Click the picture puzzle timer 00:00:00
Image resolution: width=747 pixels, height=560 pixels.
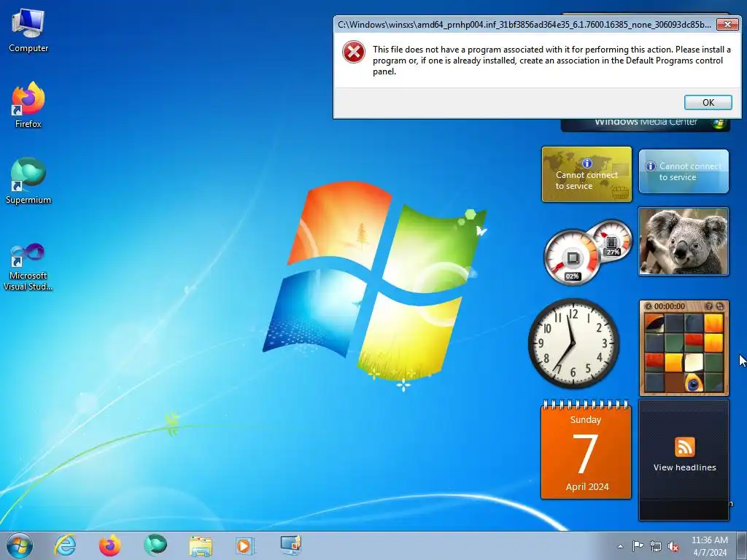(x=670, y=306)
